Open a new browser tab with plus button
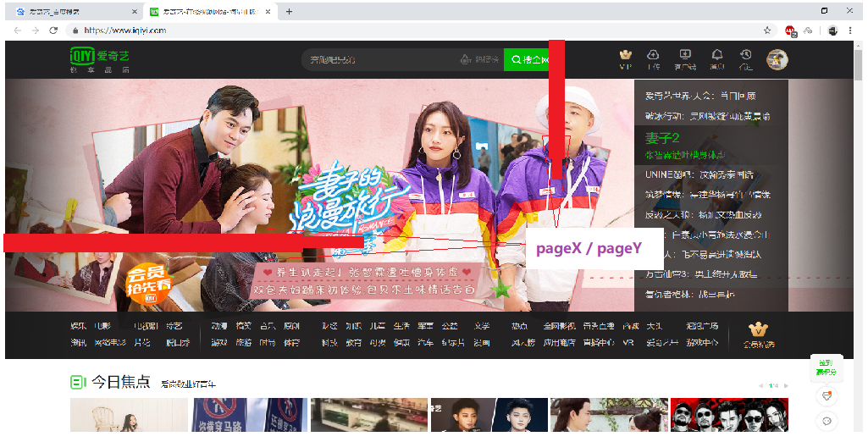 pyautogui.click(x=289, y=12)
